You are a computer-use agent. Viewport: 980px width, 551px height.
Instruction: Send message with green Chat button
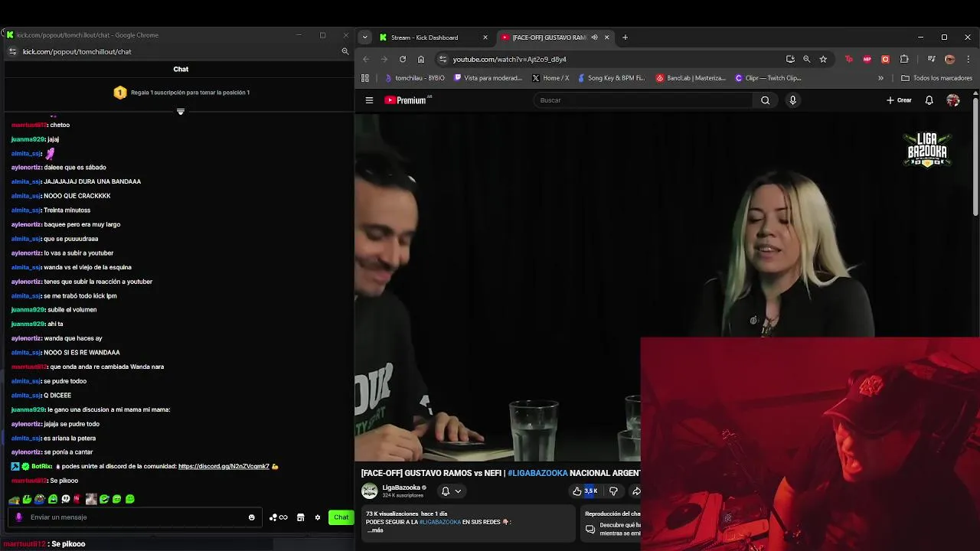pos(341,517)
